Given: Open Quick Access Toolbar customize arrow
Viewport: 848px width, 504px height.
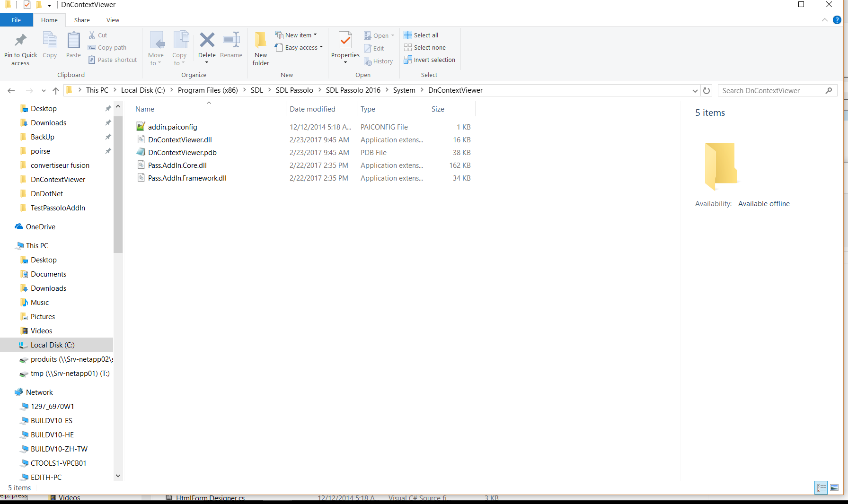Looking at the screenshot, I should (49, 5).
